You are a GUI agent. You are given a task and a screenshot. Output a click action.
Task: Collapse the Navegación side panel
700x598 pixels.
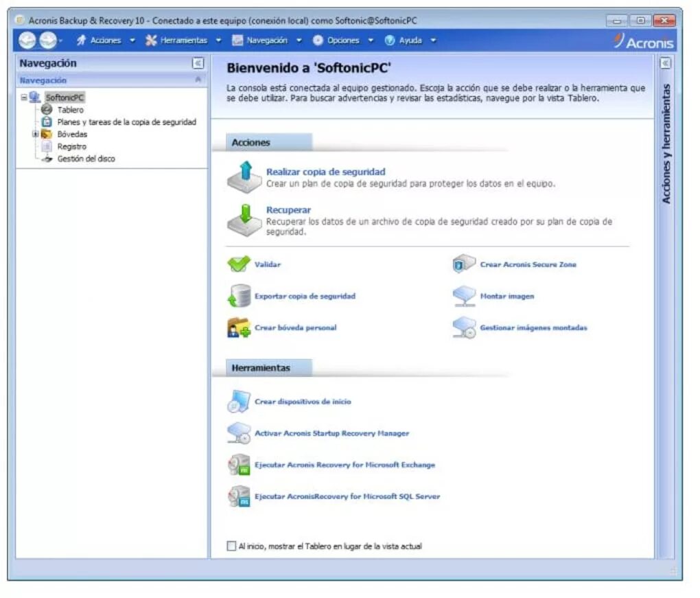pos(198,63)
